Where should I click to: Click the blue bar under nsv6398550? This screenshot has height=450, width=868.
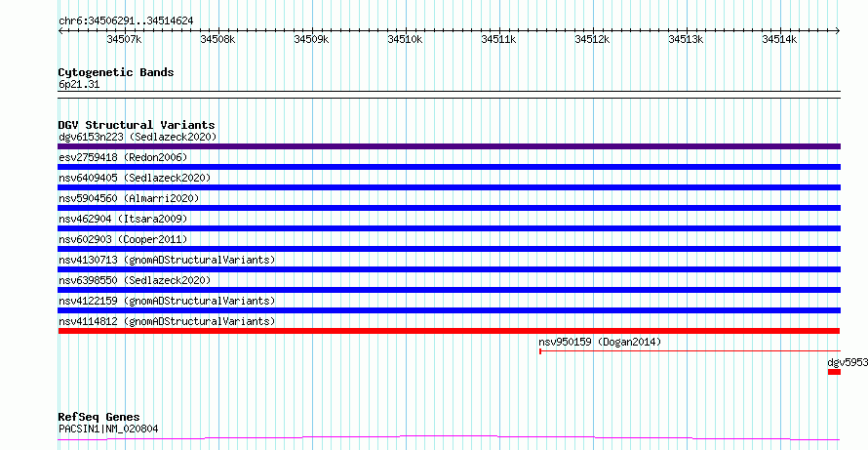point(449,290)
